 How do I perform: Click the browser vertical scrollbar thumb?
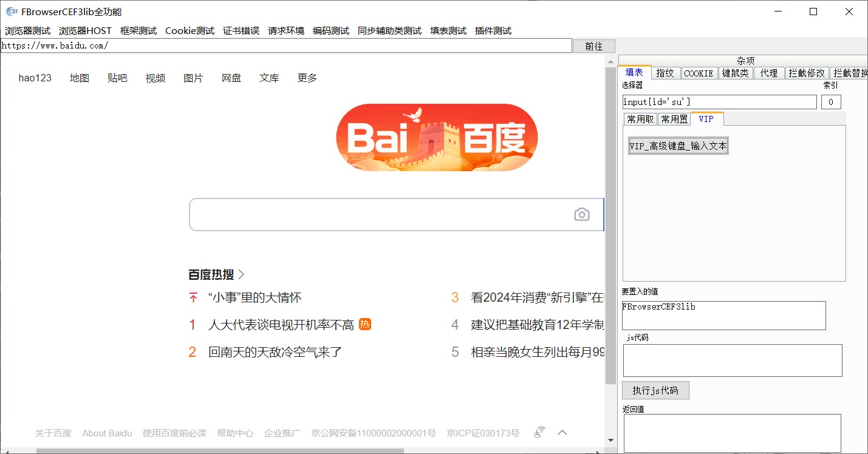pos(610,226)
